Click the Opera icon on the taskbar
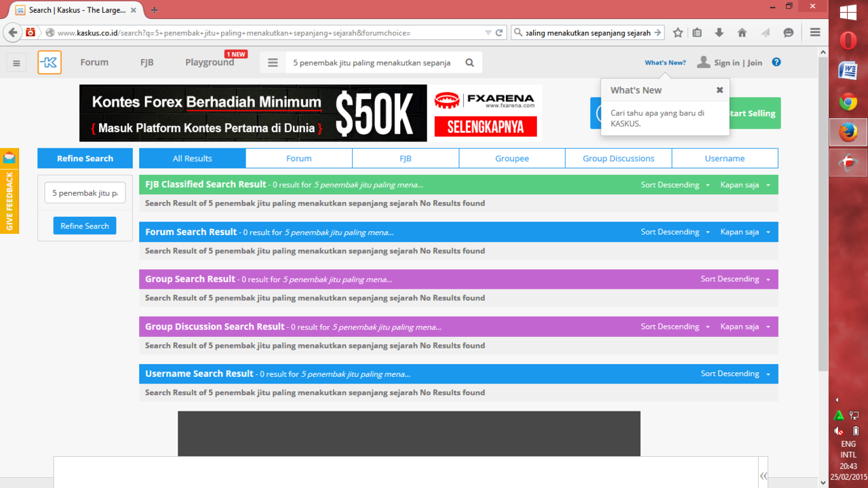This screenshot has height=488, width=868. [x=848, y=41]
